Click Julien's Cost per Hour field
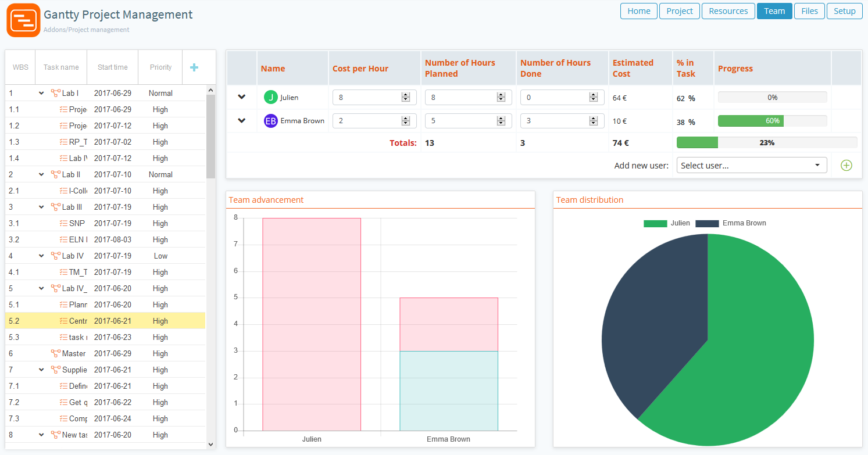This screenshot has height=455, width=868. tap(374, 98)
